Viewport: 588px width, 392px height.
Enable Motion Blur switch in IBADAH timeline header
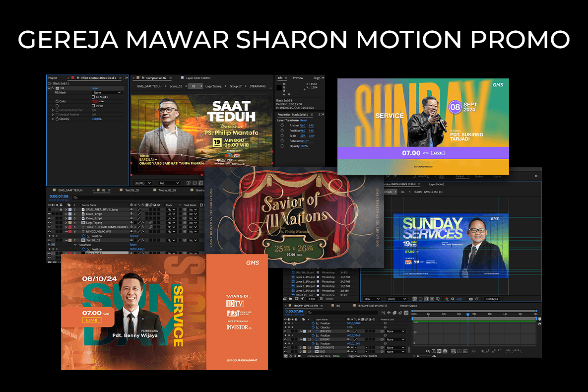click(x=400, y=313)
